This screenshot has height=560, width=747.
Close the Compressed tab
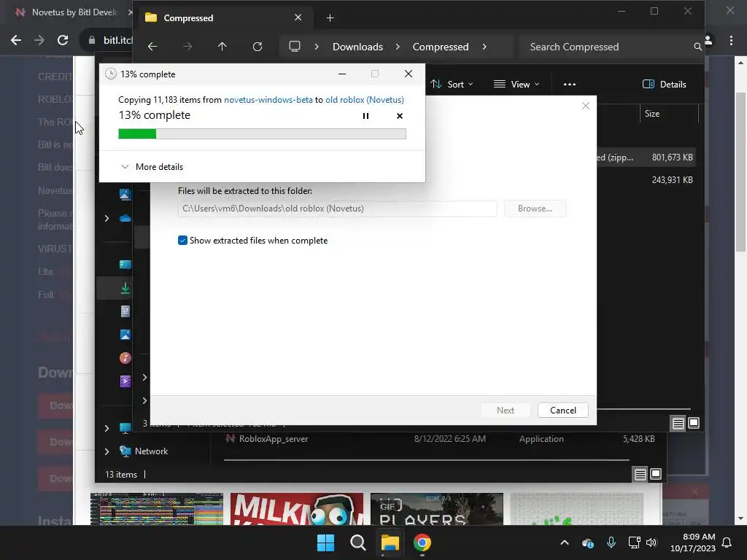pos(298,17)
